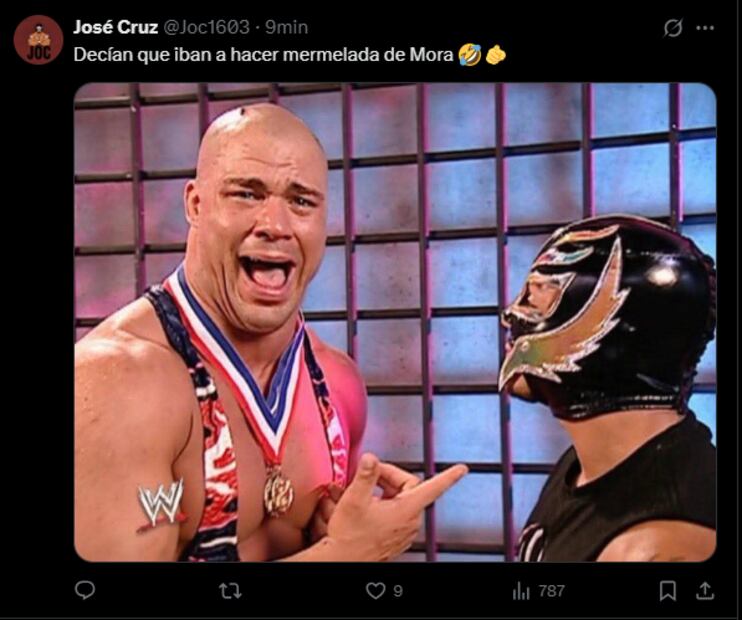Viewport: 742px width, 620px height.
Task: Click the José Cruz display name
Action: click(x=115, y=27)
